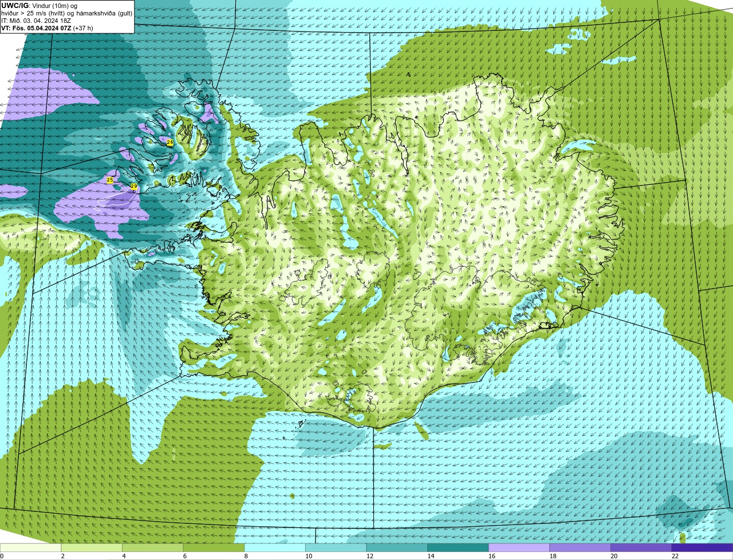
Task: Select the 18–20 m/s purple legend swatch
Action: pyautogui.click(x=580, y=547)
